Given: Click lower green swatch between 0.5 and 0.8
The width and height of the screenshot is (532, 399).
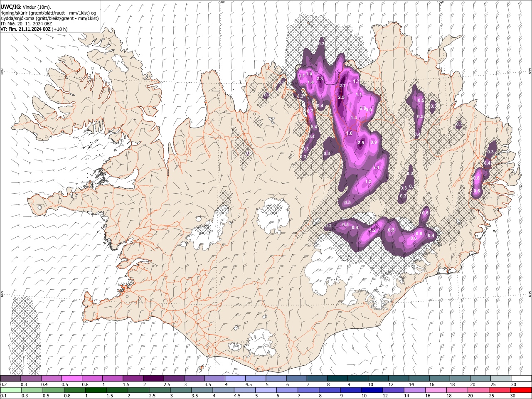Looking at the screenshot, I should pos(53,390).
